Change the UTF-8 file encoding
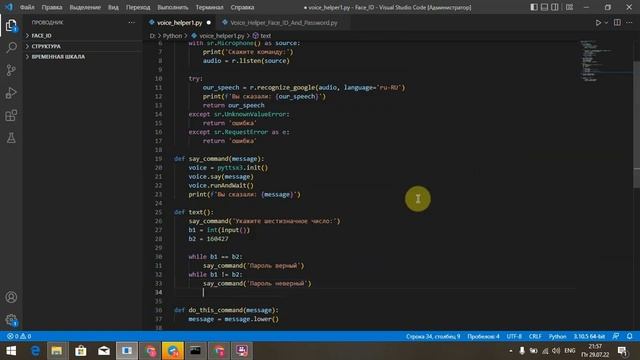 pyautogui.click(x=514, y=336)
